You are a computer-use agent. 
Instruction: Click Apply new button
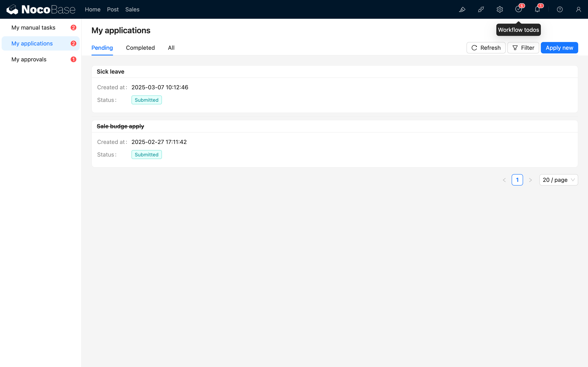pyautogui.click(x=559, y=47)
